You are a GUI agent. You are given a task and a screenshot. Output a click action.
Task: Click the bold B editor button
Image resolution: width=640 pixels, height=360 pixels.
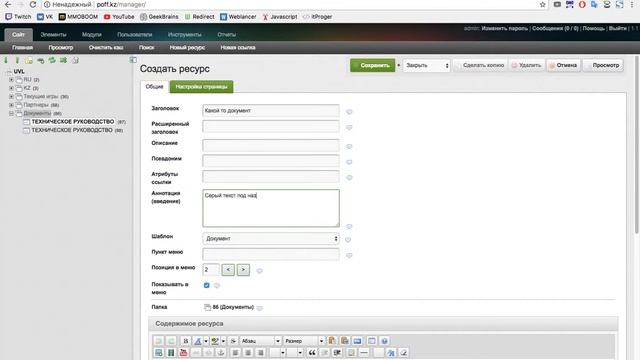[186, 341]
